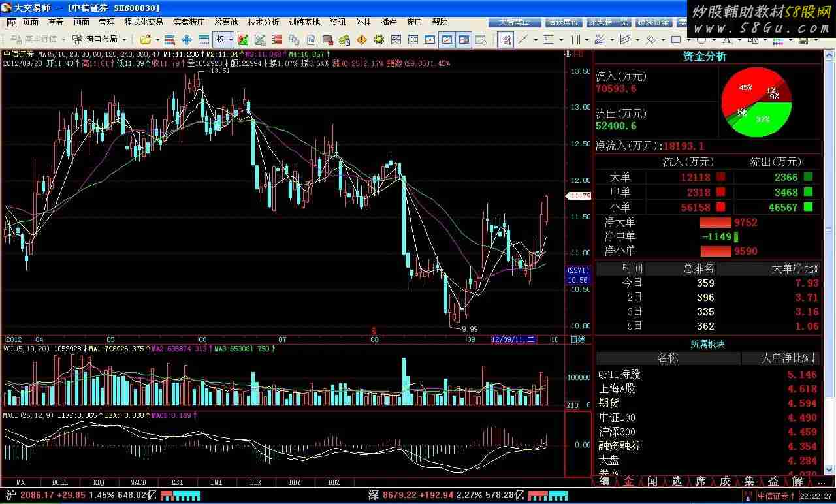Open dropdown arrow beside vertical lines tool

587,39
